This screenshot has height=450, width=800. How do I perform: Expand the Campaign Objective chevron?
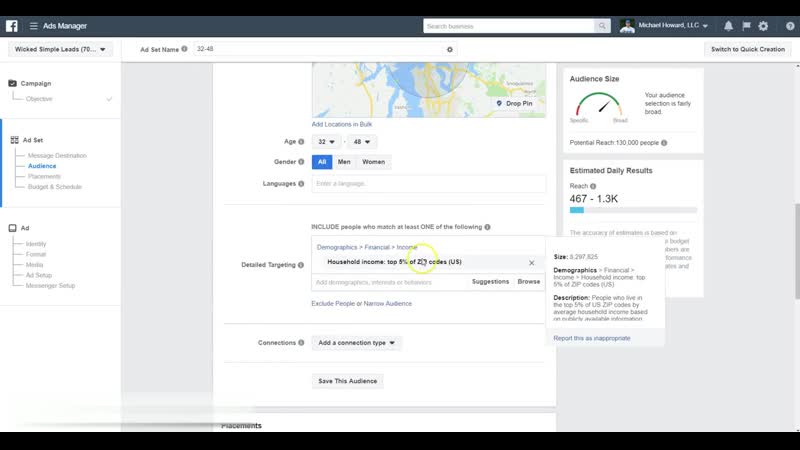tap(109, 99)
